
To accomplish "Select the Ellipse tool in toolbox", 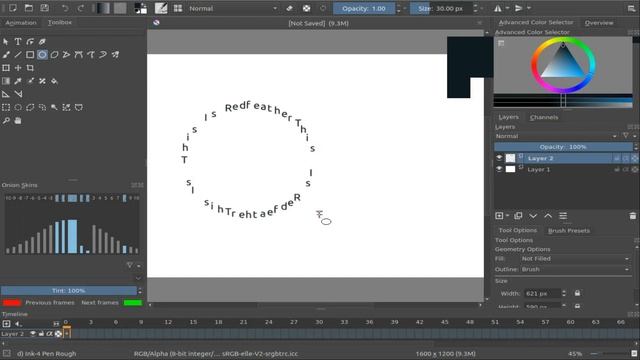I will click(x=42, y=55).
